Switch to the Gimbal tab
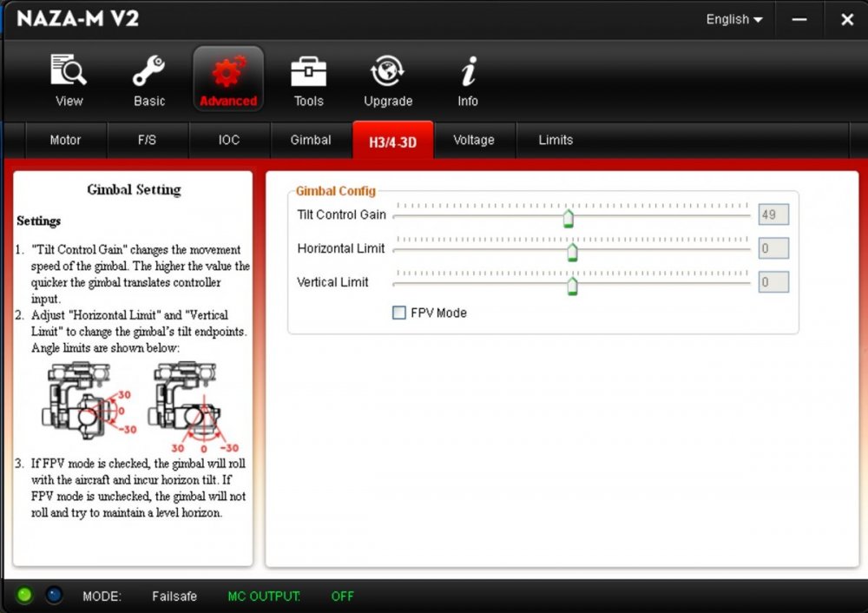This screenshot has width=868, height=613. coord(311,140)
